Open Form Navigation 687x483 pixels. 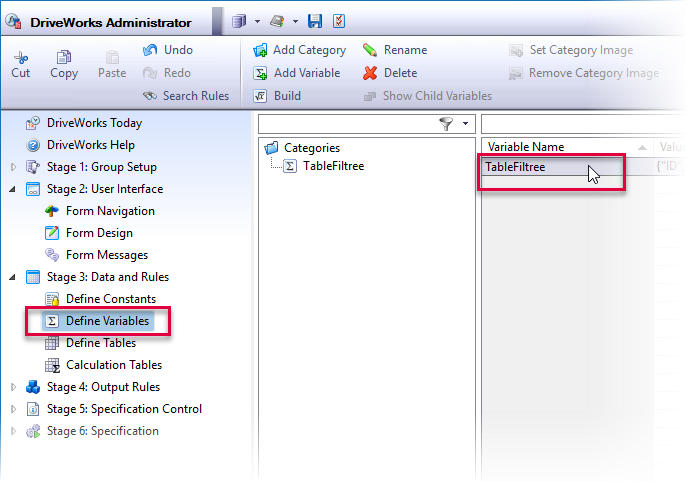(99, 211)
